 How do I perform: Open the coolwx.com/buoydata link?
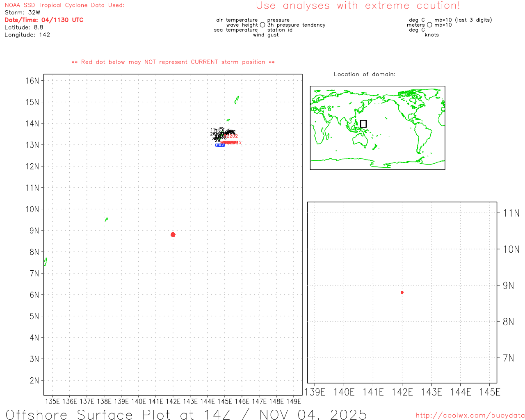470,415
